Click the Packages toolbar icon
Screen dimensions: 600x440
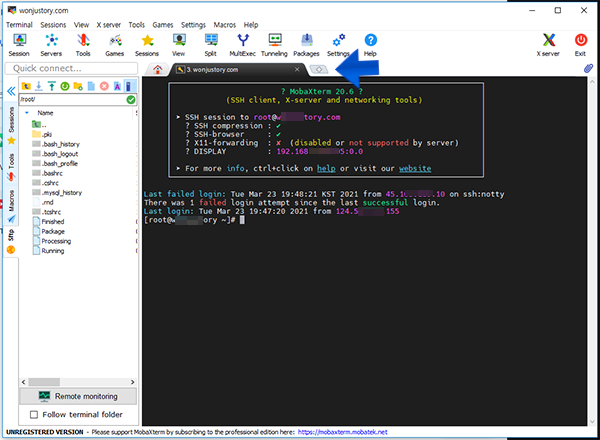307,45
